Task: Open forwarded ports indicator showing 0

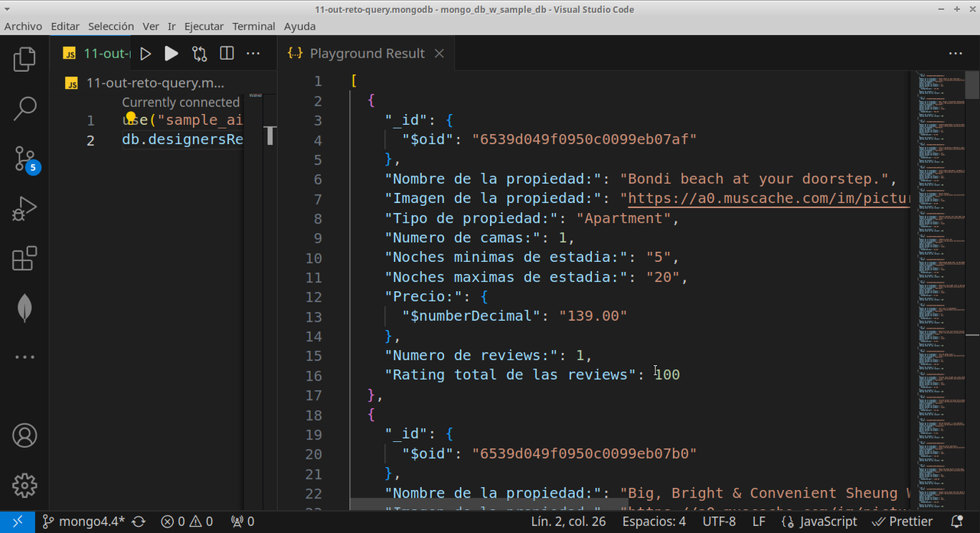Action: point(242,522)
